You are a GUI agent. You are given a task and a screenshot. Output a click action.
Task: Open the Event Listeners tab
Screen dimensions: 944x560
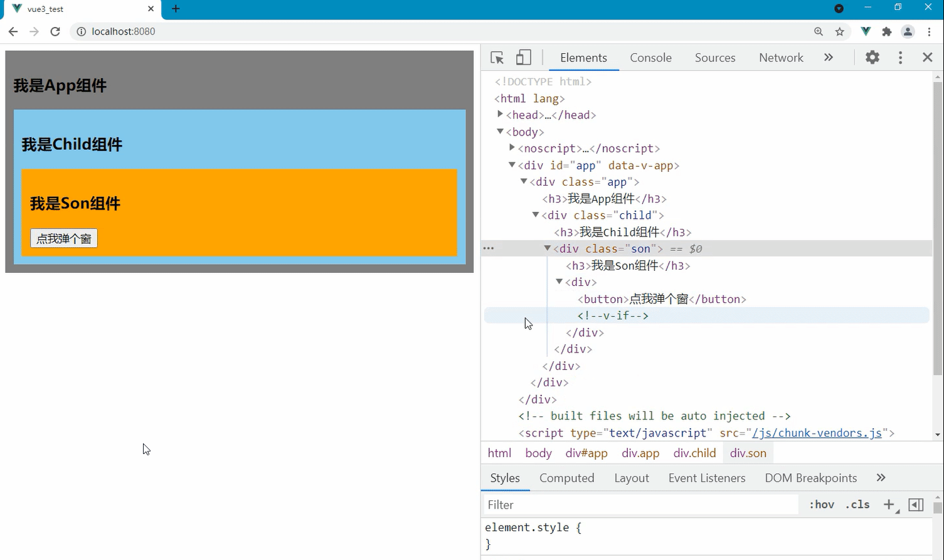(707, 478)
